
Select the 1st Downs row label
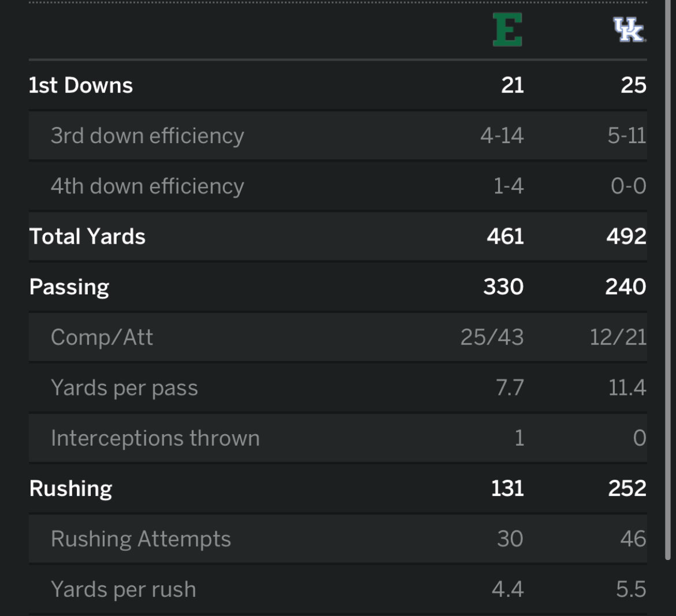[x=81, y=85]
